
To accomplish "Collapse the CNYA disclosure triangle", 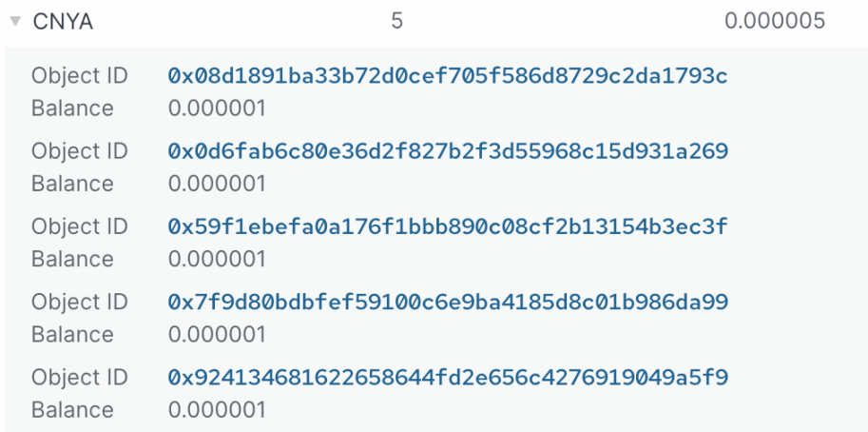I will 15,21.
